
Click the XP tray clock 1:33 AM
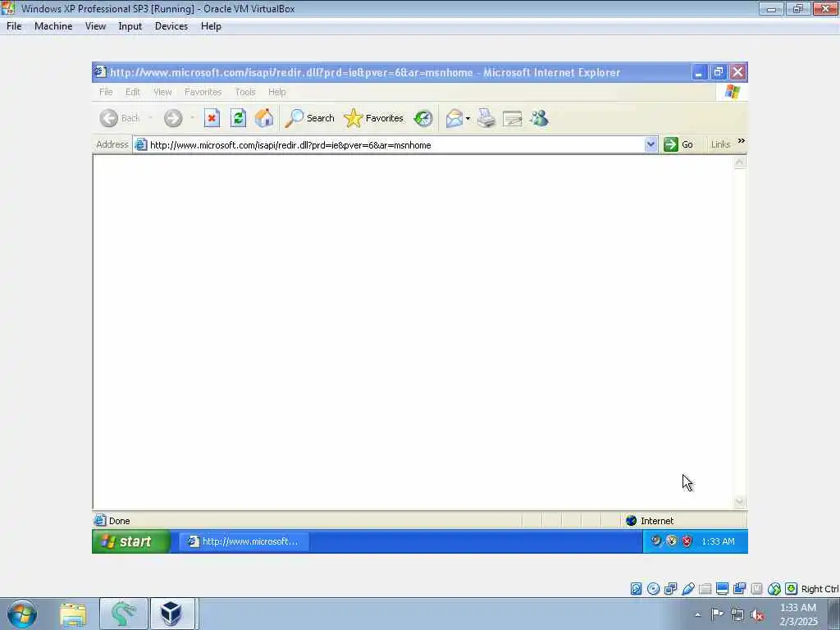coord(719,541)
